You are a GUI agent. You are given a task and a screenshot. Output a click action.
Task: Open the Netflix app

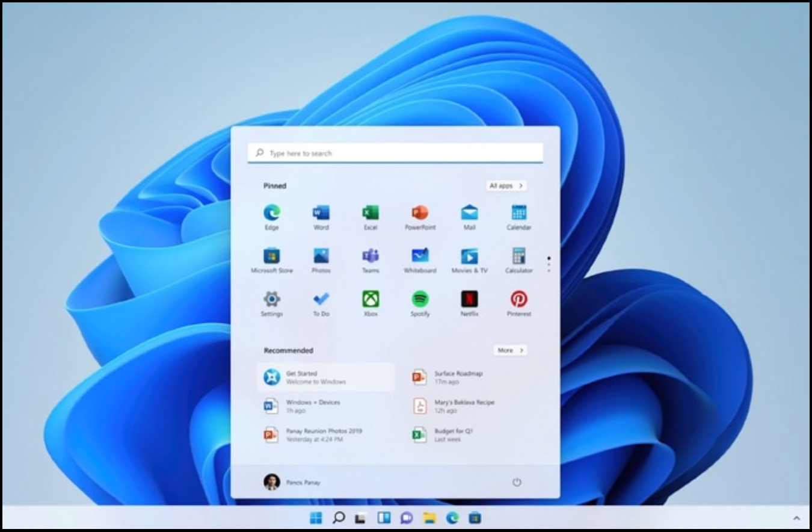click(x=469, y=304)
